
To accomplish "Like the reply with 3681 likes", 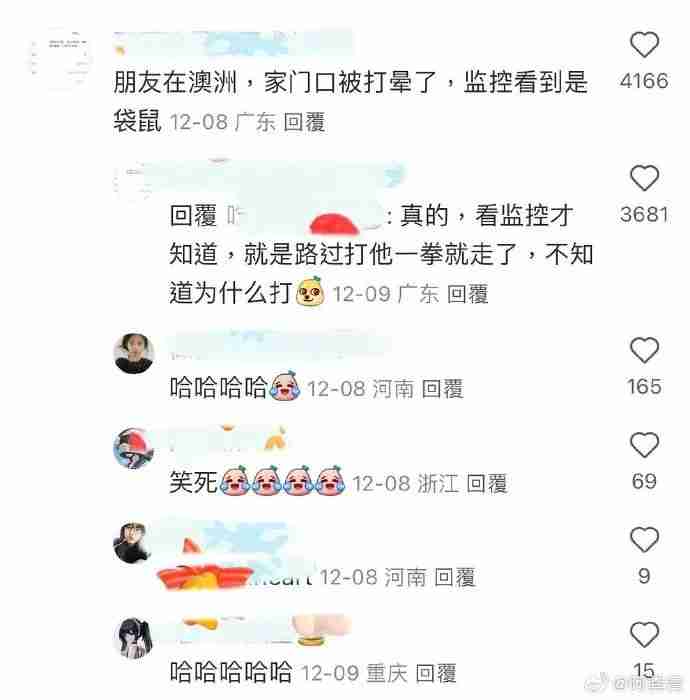I will (644, 178).
